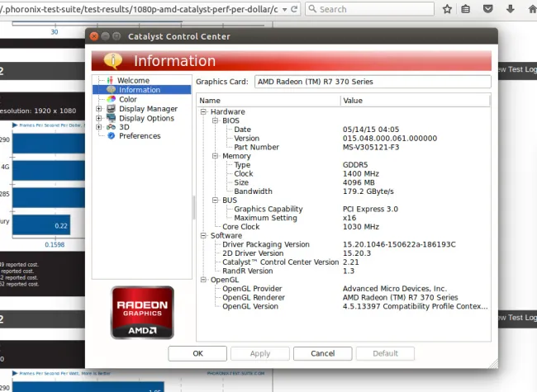Click the Apply button

pos(260,353)
